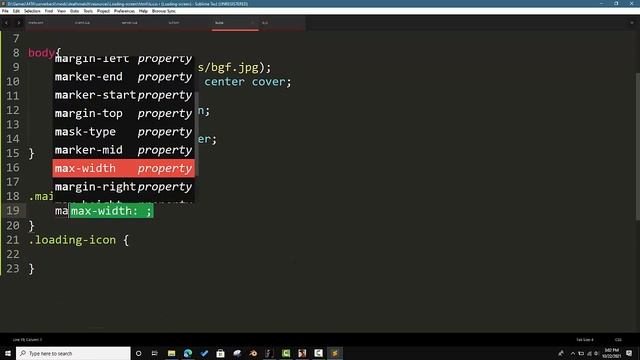Click line number 16 in gutter
The height and width of the screenshot is (360, 640).
(x=13, y=167)
